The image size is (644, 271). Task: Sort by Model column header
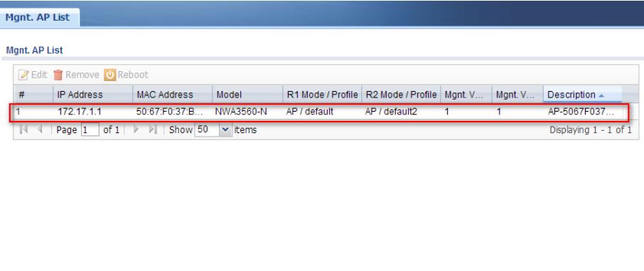[x=247, y=95]
